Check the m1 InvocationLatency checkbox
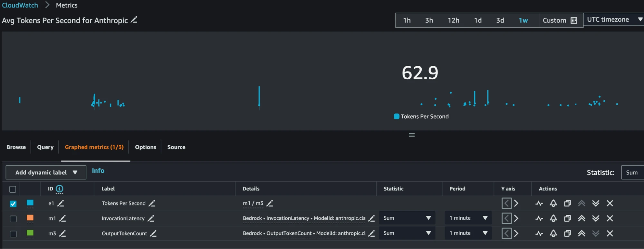The height and width of the screenshot is (249, 644). click(13, 219)
